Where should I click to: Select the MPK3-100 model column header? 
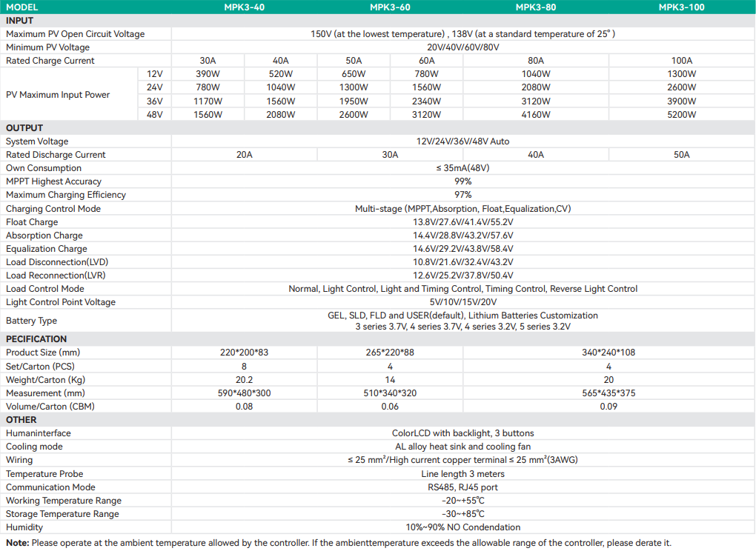681,7
